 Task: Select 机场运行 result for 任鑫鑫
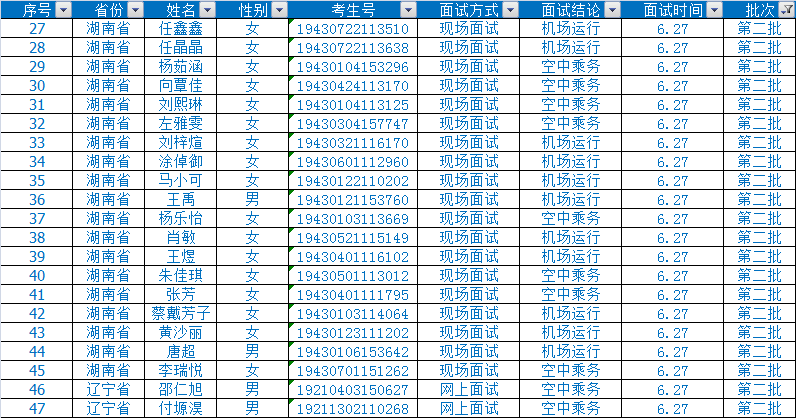570,28
